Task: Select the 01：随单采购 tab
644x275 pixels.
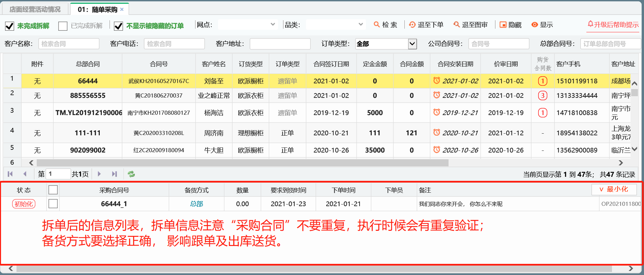Action: (x=97, y=9)
